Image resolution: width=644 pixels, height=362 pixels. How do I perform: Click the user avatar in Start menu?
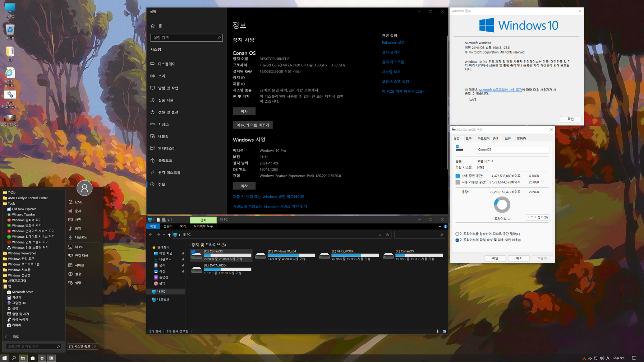[84, 188]
